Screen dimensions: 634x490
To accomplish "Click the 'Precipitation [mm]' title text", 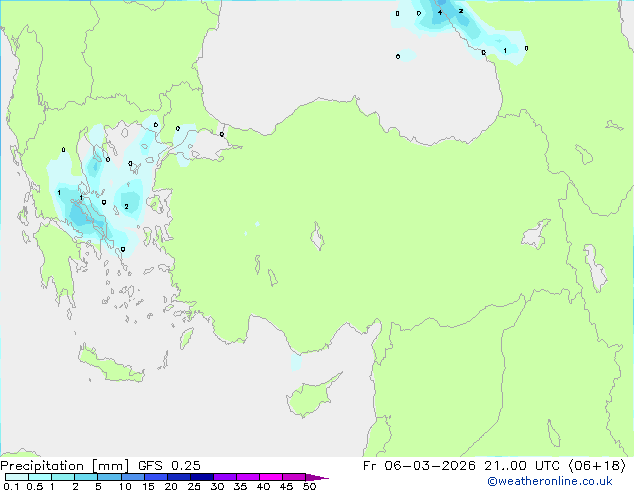I will tap(64, 466).
